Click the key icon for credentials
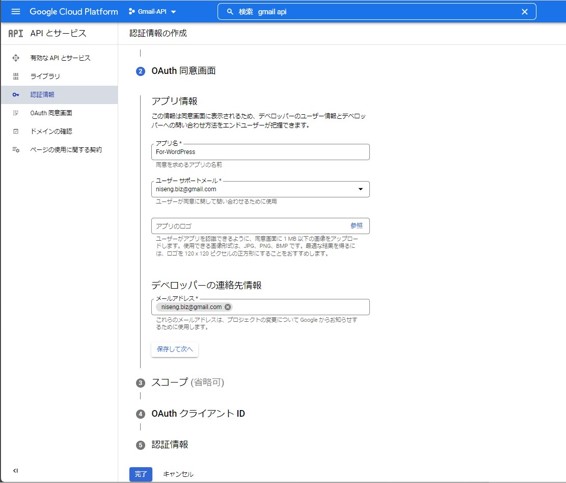The image size is (566, 483). click(x=16, y=95)
